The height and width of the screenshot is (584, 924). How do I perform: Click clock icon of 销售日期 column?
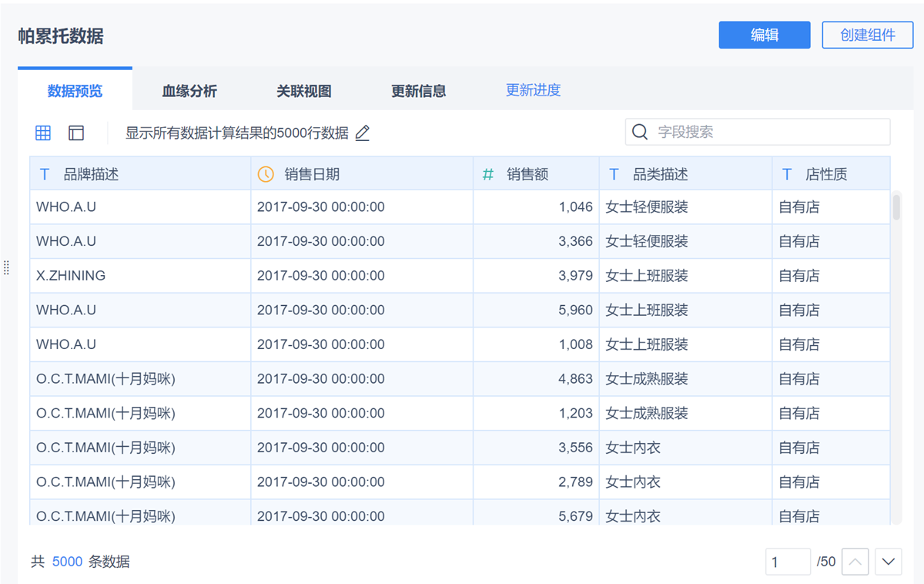pyautogui.click(x=266, y=174)
